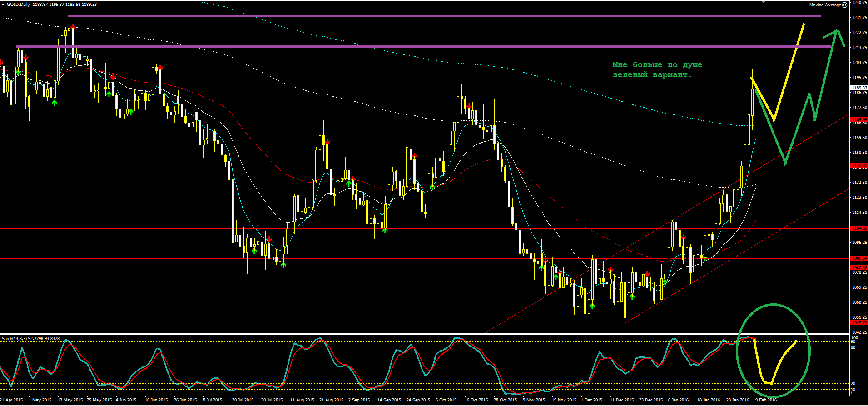Viewport: 868px width, 406px height.
Task: Click the 1042.25 price axis value
Action: (859, 332)
